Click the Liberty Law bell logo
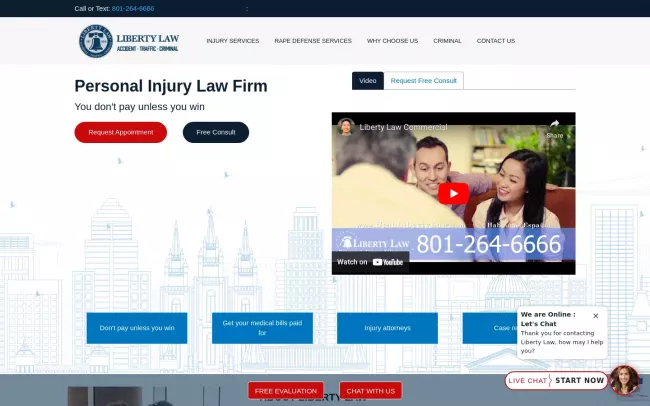This screenshot has height=406, width=650. [96, 41]
